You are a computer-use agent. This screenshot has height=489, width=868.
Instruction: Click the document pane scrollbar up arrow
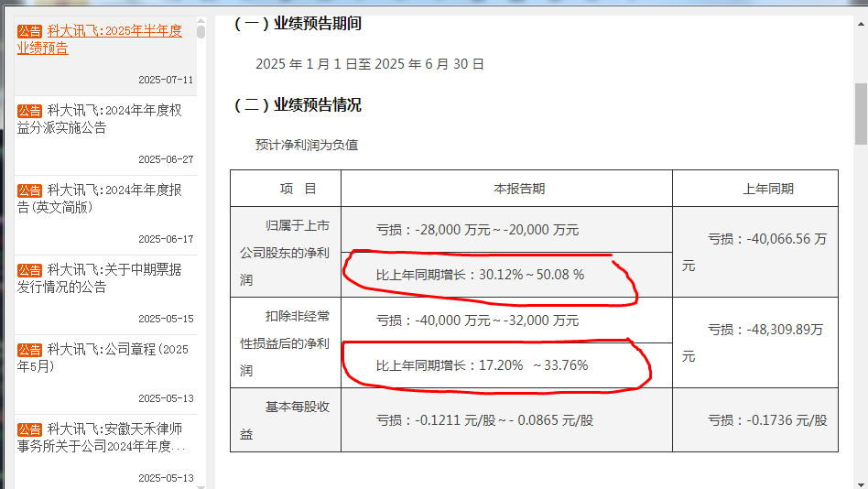861,24
